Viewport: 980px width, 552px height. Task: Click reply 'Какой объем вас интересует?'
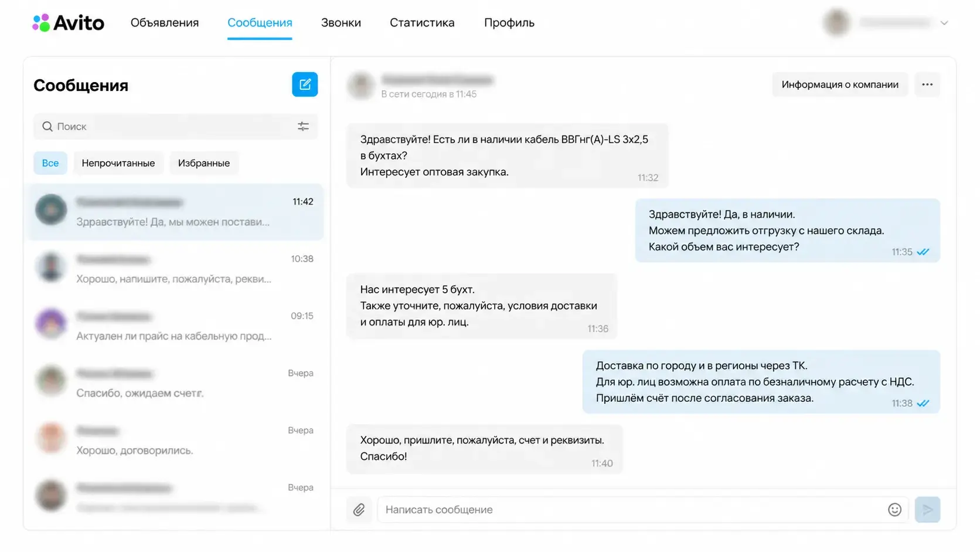[x=787, y=231]
